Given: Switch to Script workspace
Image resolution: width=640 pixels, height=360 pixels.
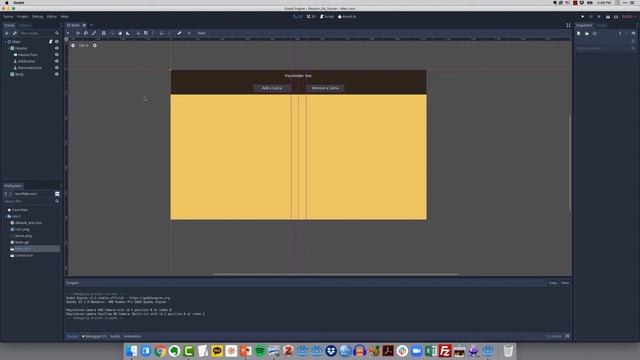Looking at the screenshot, I should tap(327, 17).
